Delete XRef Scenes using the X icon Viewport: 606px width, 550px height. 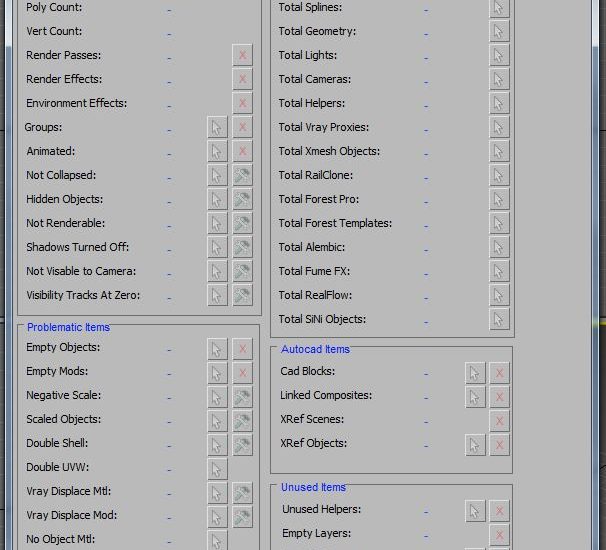pyautogui.click(x=499, y=421)
